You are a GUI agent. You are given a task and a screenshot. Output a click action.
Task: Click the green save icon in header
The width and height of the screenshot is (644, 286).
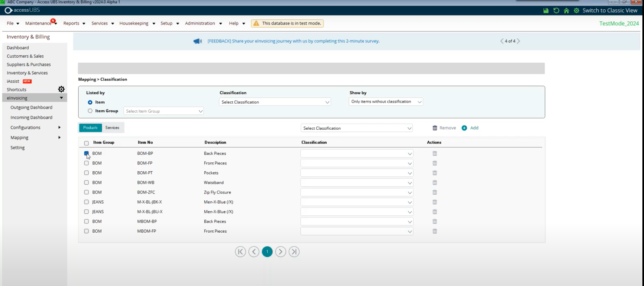click(546, 11)
